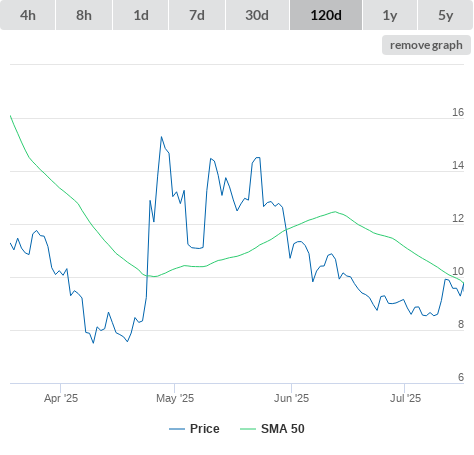This screenshot has height=455, width=474.
Task: Click the SMA 50 line peak in mid-June
Action: pos(335,211)
